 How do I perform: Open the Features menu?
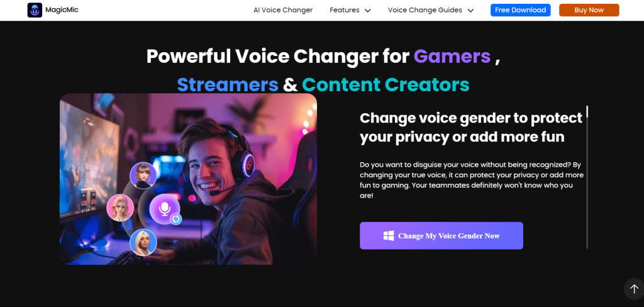pos(350,10)
